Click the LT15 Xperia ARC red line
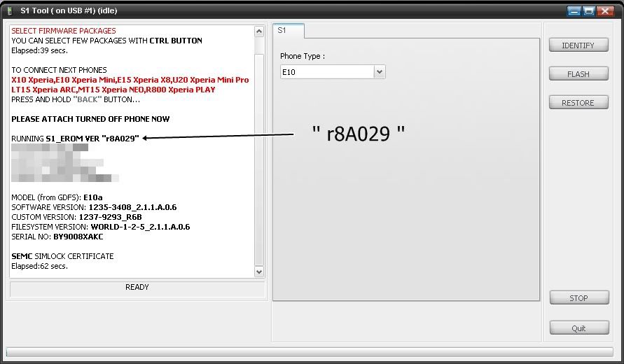 click(x=113, y=90)
